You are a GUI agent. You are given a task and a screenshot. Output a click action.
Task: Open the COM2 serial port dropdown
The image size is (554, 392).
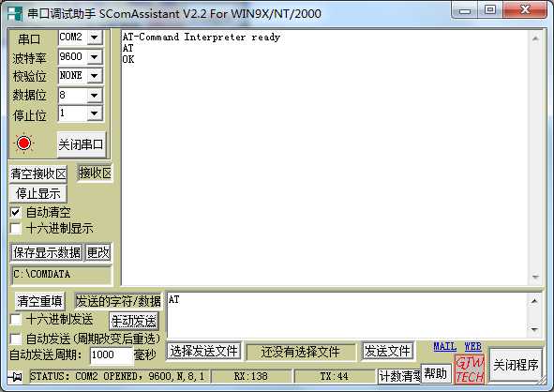click(95, 38)
